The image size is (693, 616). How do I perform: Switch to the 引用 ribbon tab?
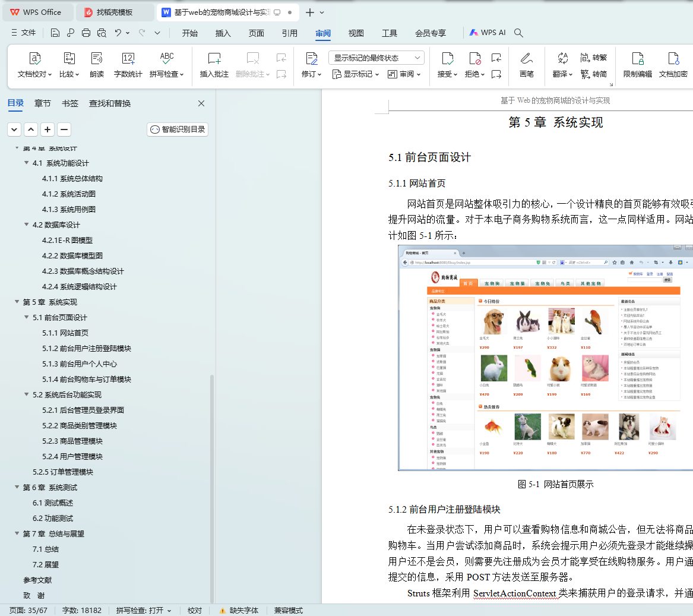(289, 33)
